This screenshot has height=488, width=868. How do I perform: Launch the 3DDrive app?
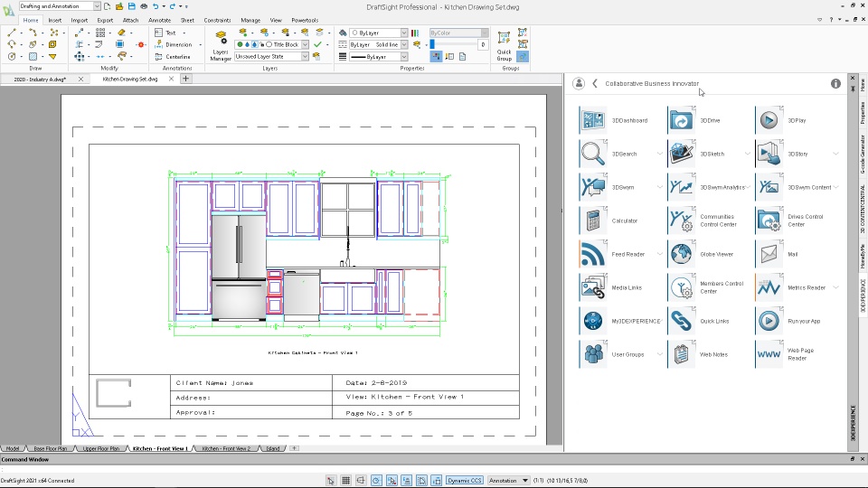point(681,120)
